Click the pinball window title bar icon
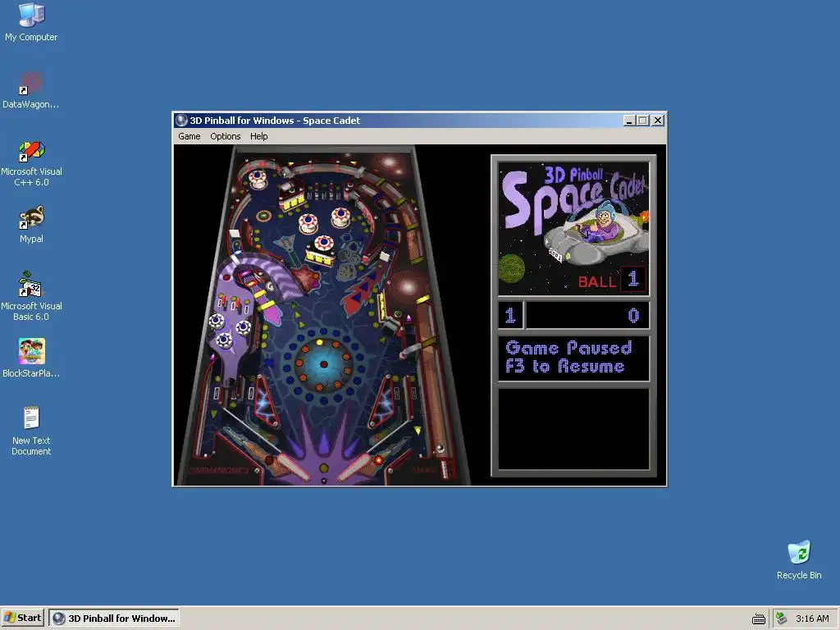Screen dimensions: 840x630 coord(181,121)
